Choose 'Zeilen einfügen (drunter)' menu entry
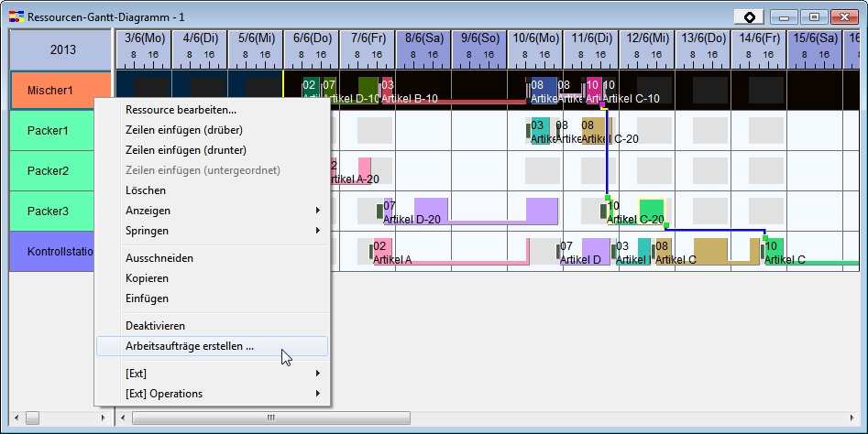Viewport: 868px width, 434px height. [186, 150]
